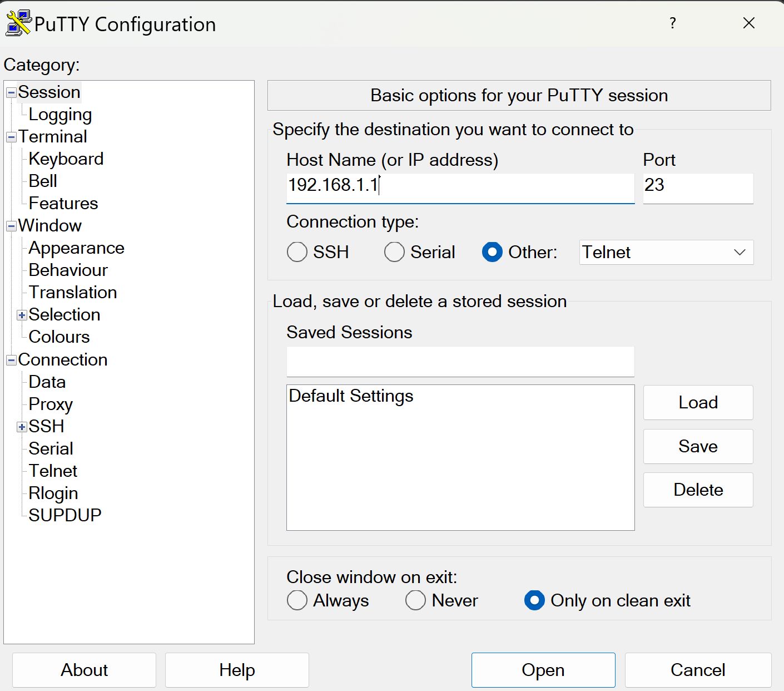Image resolution: width=784 pixels, height=691 pixels.
Task: Choose Never for close window on exit
Action: 415,600
